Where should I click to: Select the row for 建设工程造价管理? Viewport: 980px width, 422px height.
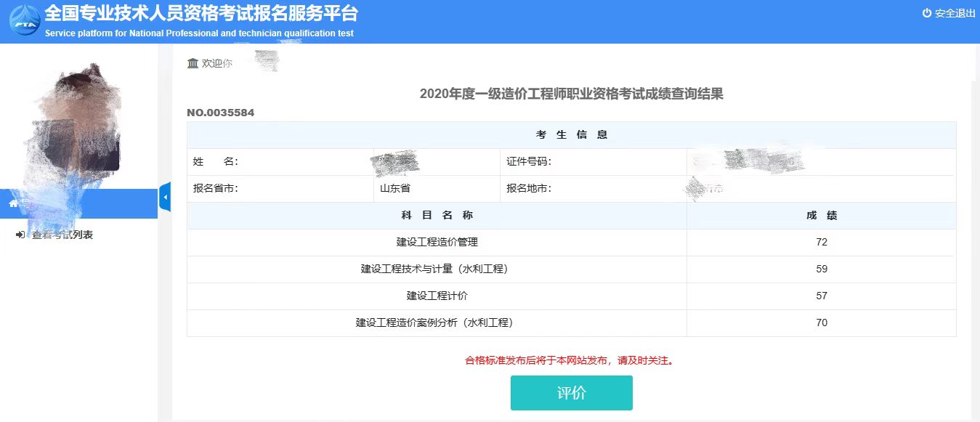[436, 242]
